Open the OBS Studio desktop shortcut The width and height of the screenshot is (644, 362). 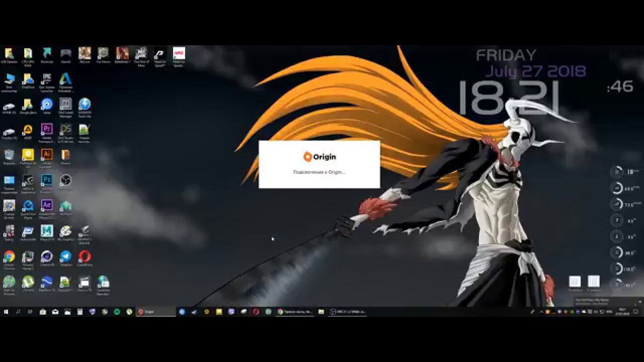pos(65,183)
